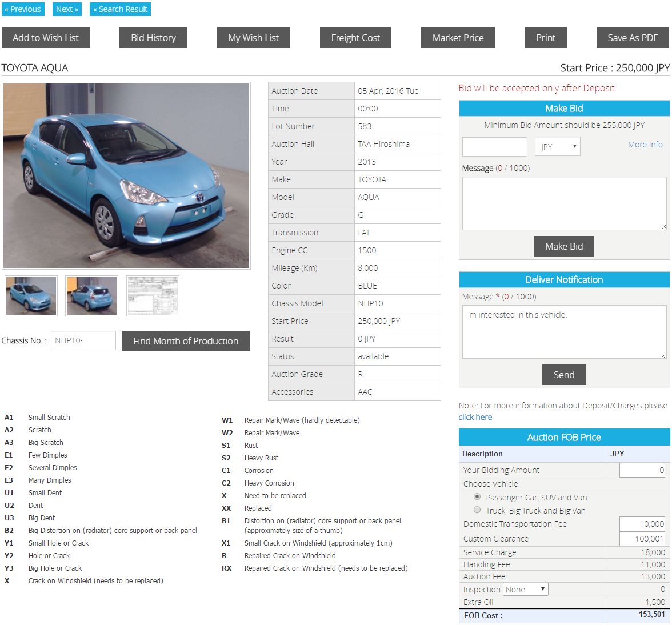Open More Info about bidding
Image resolution: width=672 pixels, height=625 pixels.
coord(646,145)
